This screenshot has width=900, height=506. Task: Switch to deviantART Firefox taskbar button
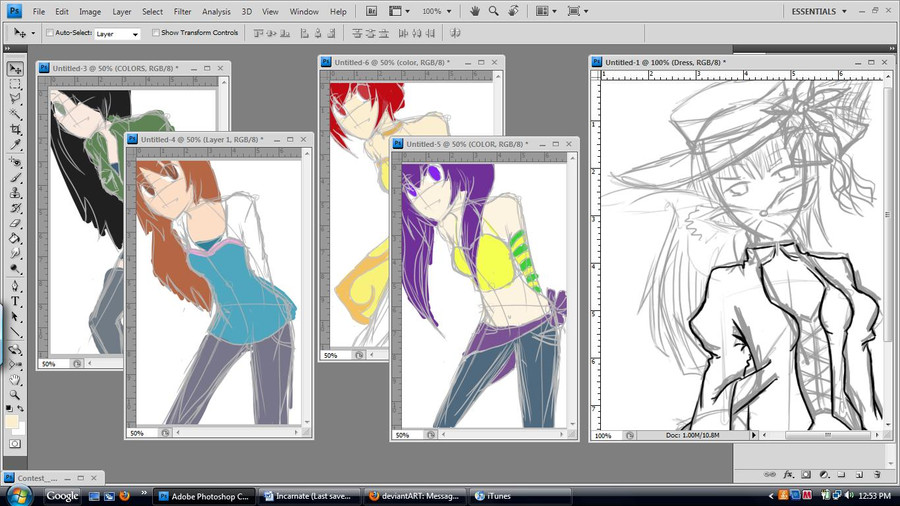[x=415, y=496]
